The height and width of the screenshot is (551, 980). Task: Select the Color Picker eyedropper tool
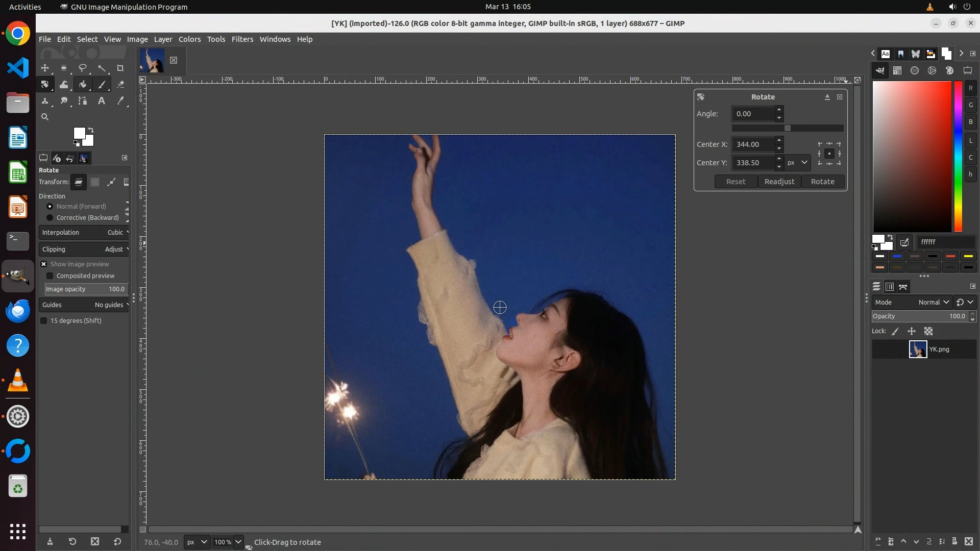[120, 101]
